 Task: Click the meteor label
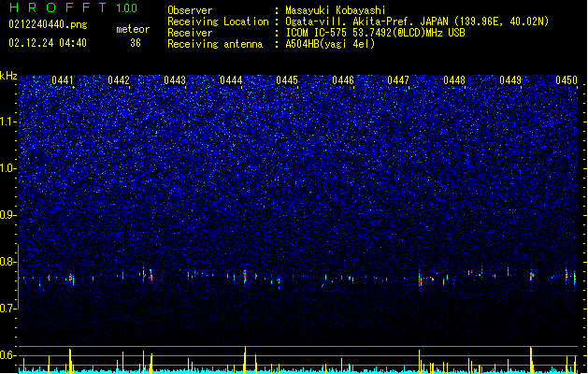click(133, 29)
